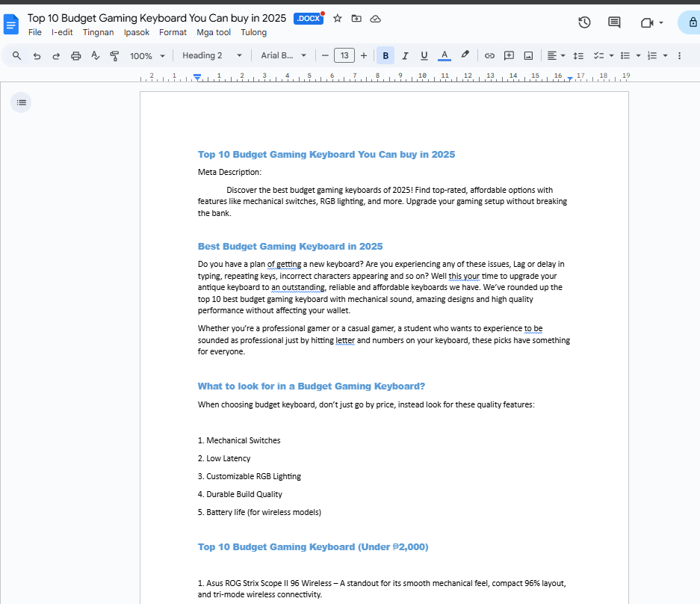Open text color picker
Image resolution: width=700 pixels, height=604 pixels.
coord(445,55)
